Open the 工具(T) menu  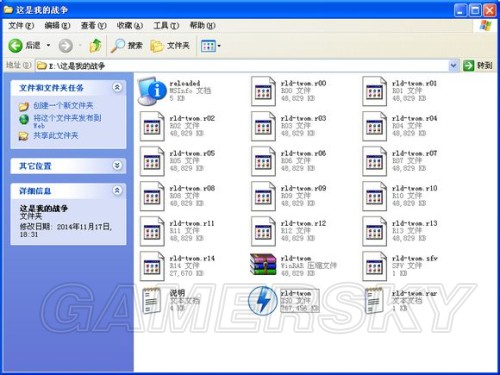[166, 26]
